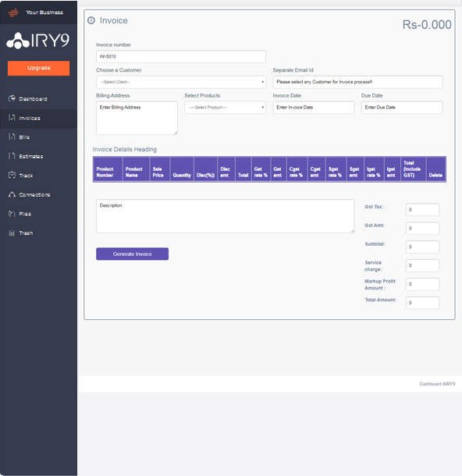This screenshot has width=462, height=476.
Task: Focus the Invoice number field
Action: click(x=181, y=56)
